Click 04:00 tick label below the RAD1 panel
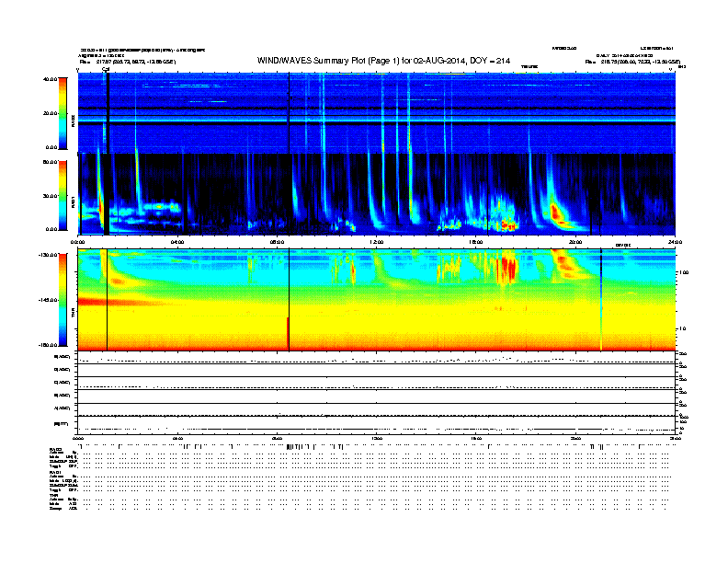This screenshot has height=563, width=728. click(x=177, y=242)
